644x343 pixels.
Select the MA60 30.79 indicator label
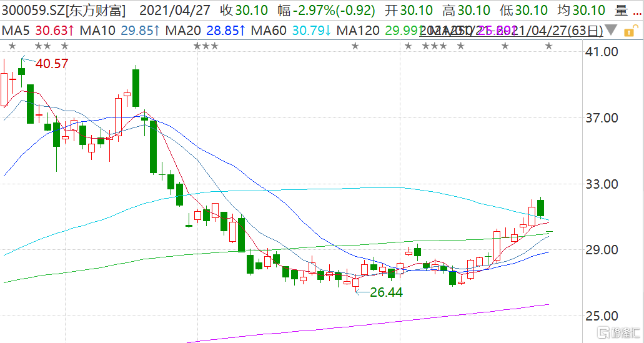tap(291, 31)
